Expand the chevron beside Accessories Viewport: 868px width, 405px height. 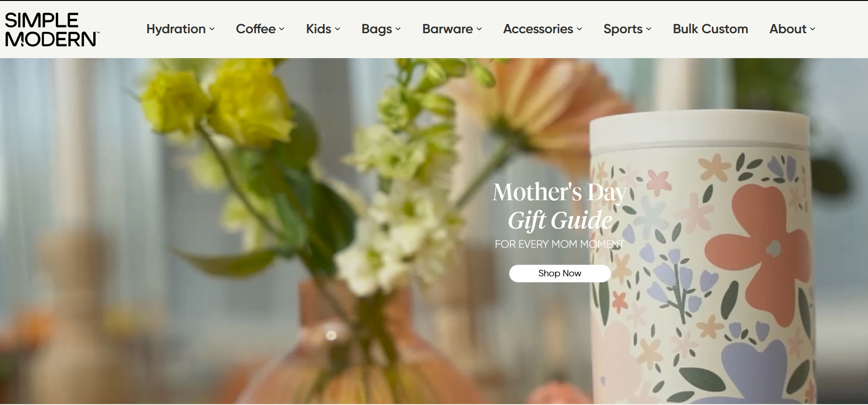(579, 29)
